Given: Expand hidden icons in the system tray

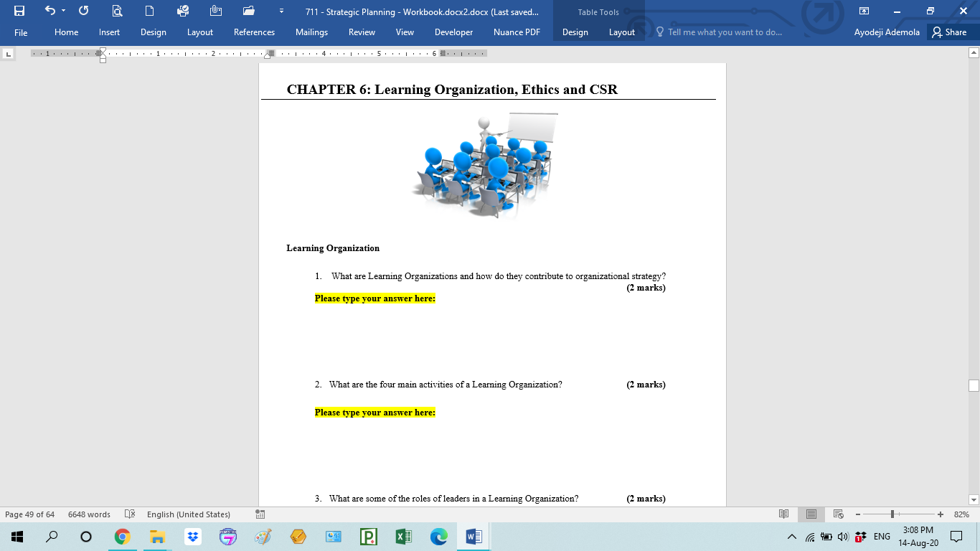Looking at the screenshot, I should pos(791,536).
